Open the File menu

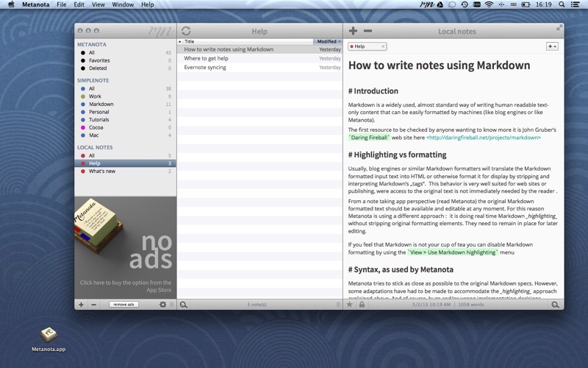click(x=62, y=4)
